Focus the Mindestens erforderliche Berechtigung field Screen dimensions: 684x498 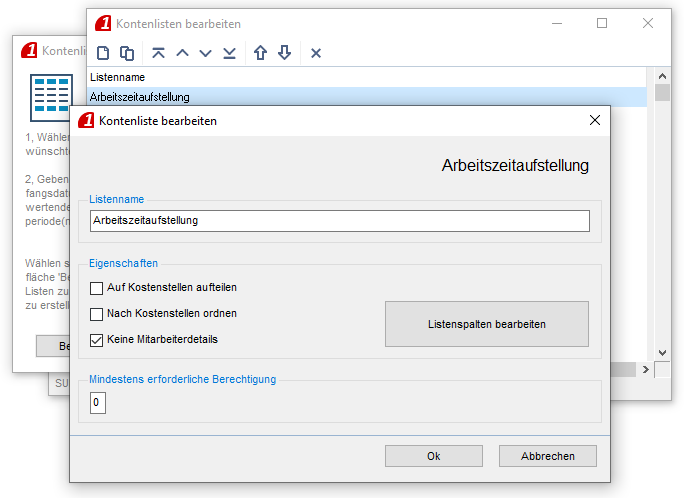coord(97,403)
